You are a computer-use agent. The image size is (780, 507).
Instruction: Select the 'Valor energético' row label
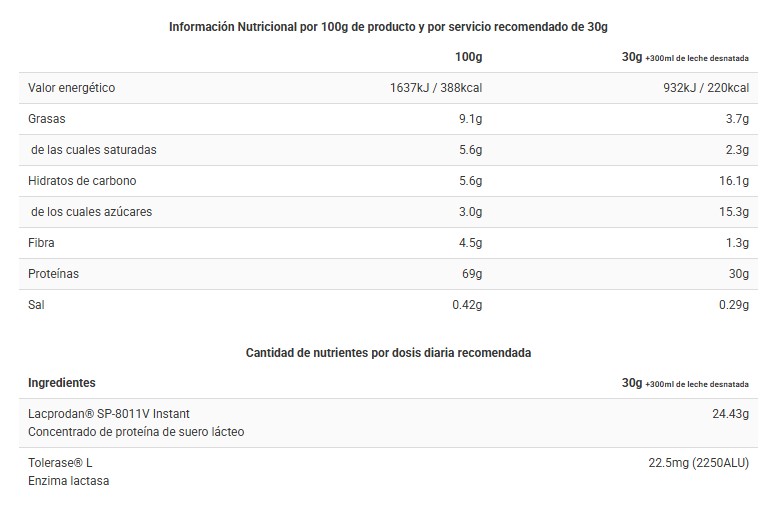tap(71, 88)
